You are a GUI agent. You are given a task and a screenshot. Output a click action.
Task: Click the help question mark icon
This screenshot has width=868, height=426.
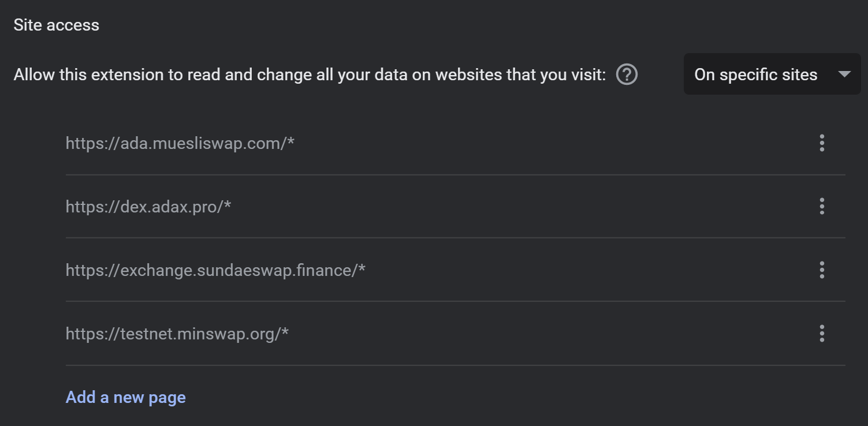627,74
